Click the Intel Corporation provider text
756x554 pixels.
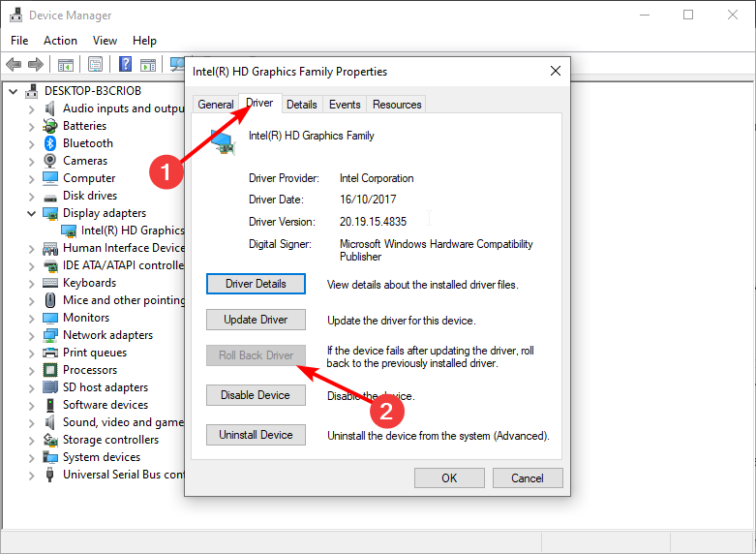[x=377, y=178]
